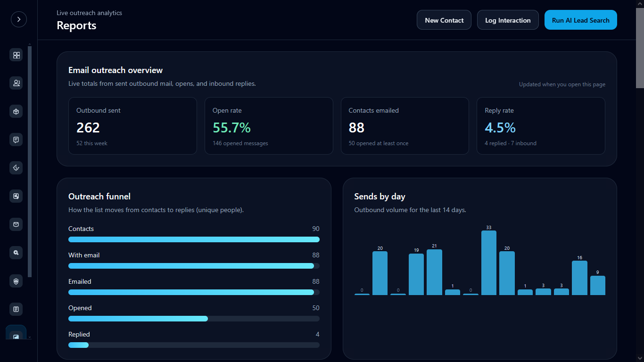Click the envelope mail icon in sidebar

[x=17, y=225]
